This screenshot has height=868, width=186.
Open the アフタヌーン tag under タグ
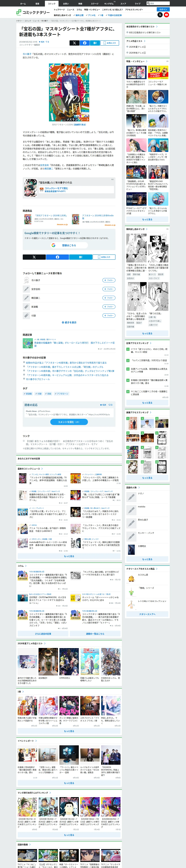[x=61, y=393]
